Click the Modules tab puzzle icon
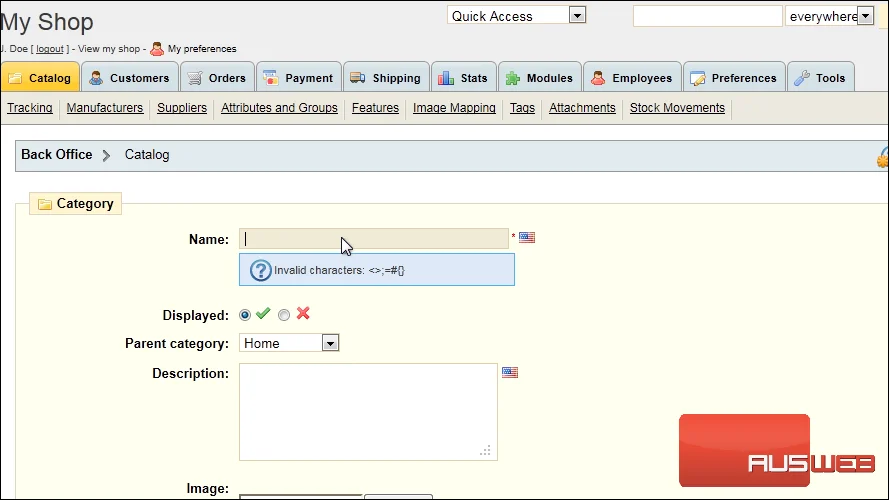This screenshot has height=500, width=889. pos(513,78)
